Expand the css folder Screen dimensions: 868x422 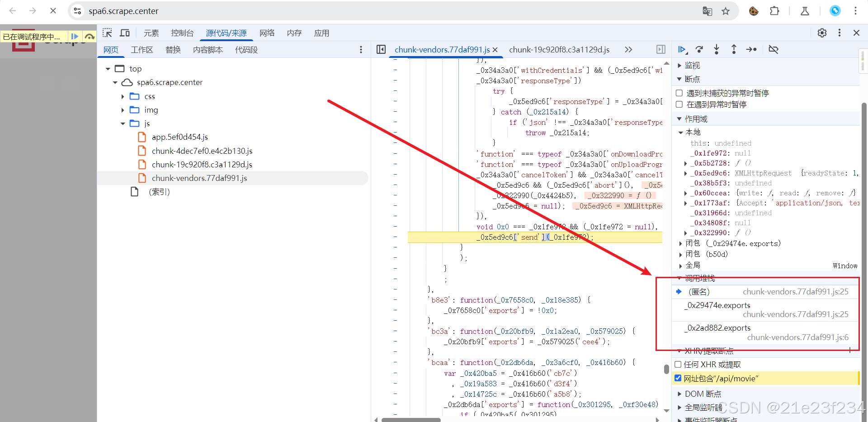[122, 96]
